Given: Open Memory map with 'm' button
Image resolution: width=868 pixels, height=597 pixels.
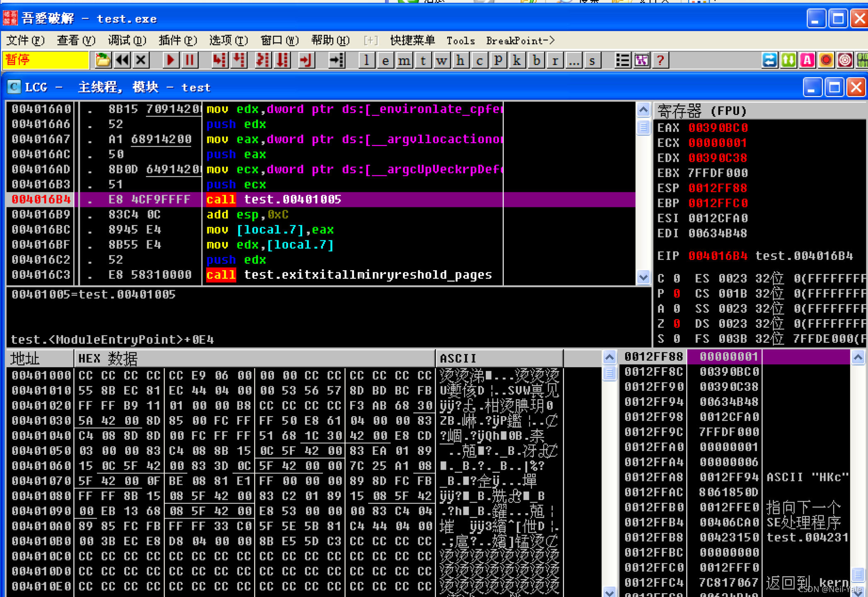Looking at the screenshot, I should click(404, 61).
